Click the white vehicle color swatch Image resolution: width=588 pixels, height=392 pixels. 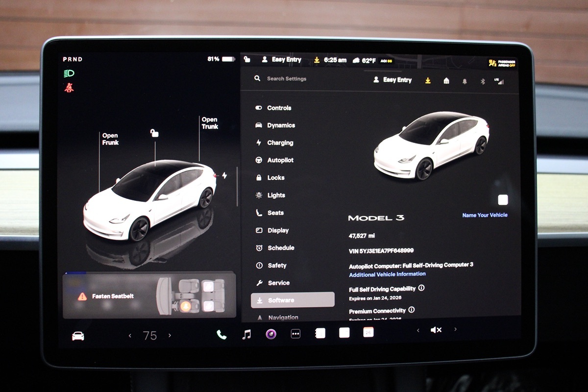point(503,200)
